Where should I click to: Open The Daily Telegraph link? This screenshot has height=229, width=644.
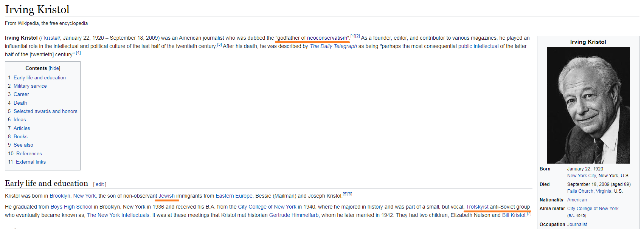pos(334,46)
